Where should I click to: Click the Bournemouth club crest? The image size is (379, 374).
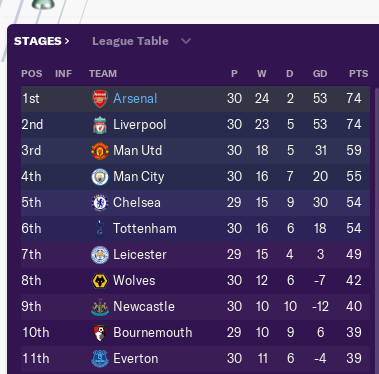point(100,333)
